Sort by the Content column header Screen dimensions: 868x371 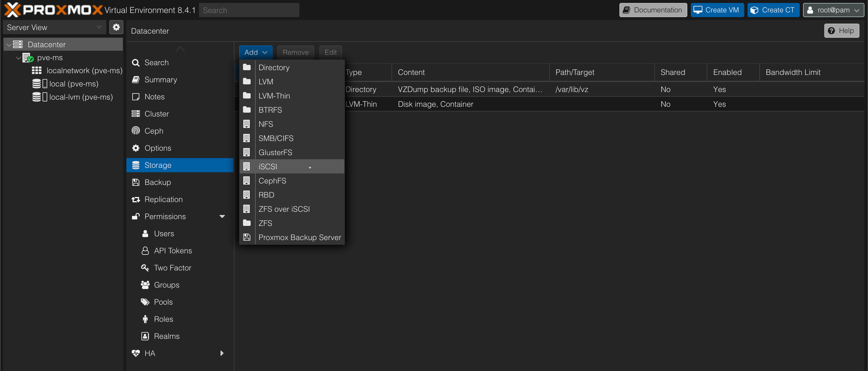(x=470, y=72)
